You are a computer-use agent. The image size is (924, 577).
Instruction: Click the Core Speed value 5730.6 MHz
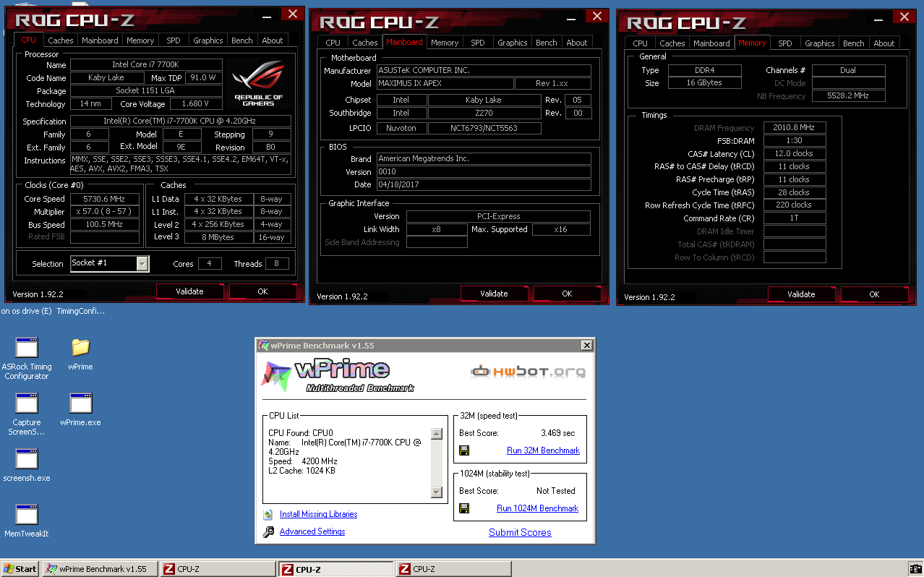[x=105, y=199]
